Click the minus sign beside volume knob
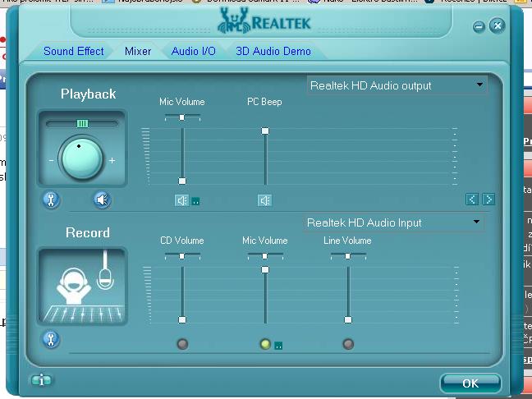This screenshot has height=399, width=532. pos(51,161)
